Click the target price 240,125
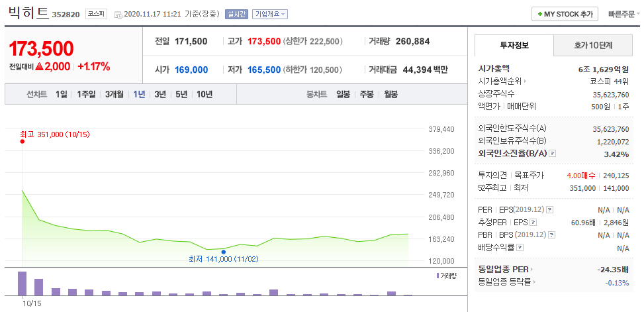 (x=616, y=176)
